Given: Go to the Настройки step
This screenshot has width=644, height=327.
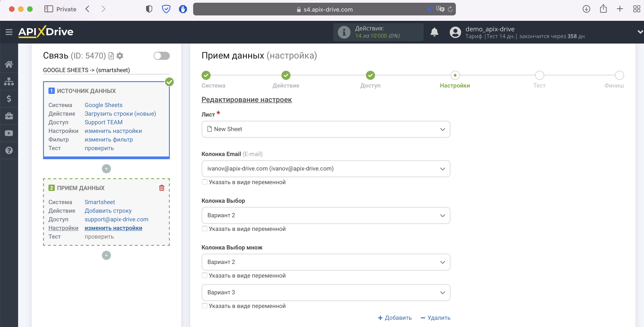Looking at the screenshot, I should point(455,75).
